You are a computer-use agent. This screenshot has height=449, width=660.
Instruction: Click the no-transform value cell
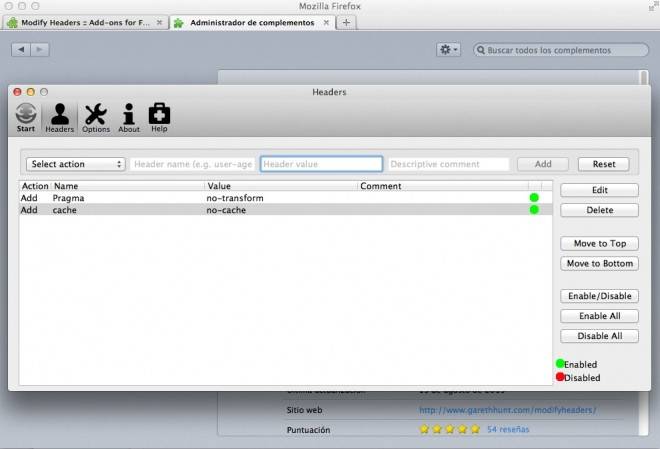[235, 198]
